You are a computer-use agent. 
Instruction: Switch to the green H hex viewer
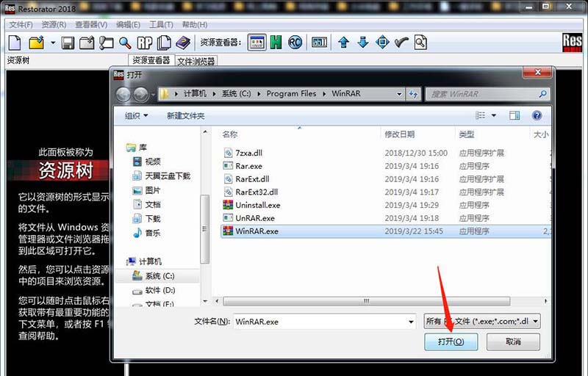276,43
